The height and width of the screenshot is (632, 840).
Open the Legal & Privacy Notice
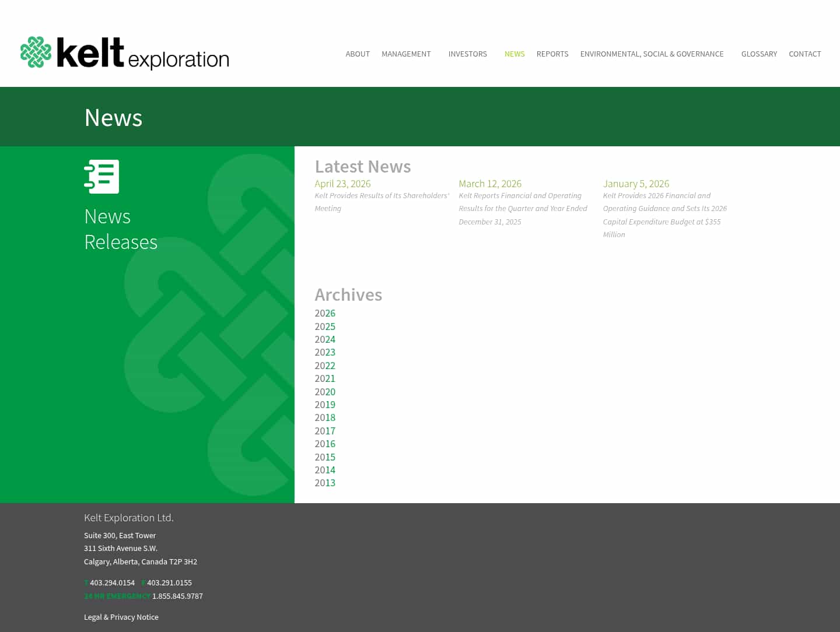point(121,617)
